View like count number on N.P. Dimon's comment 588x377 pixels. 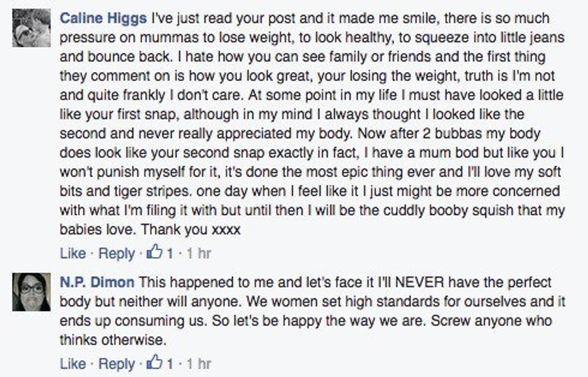point(170,364)
